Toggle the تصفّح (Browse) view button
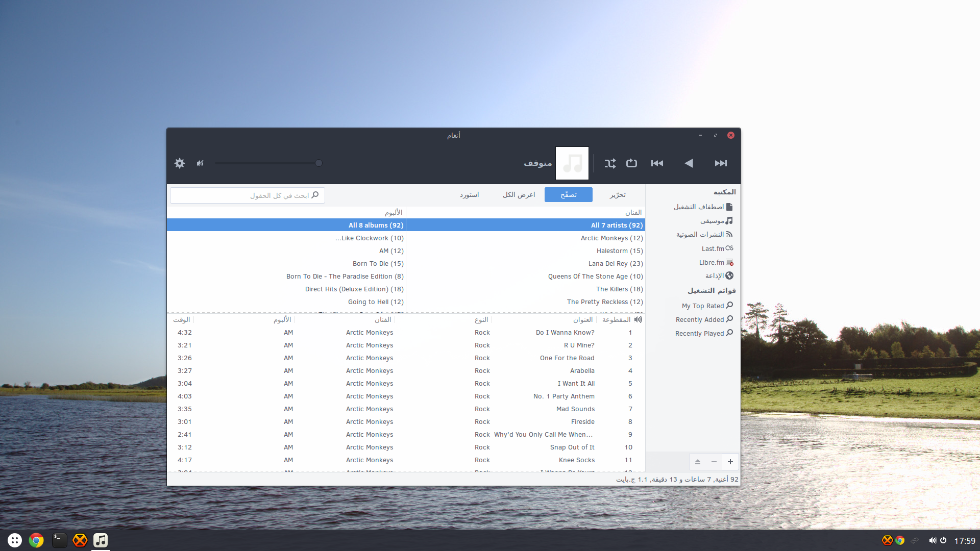 tap(569, 195)
